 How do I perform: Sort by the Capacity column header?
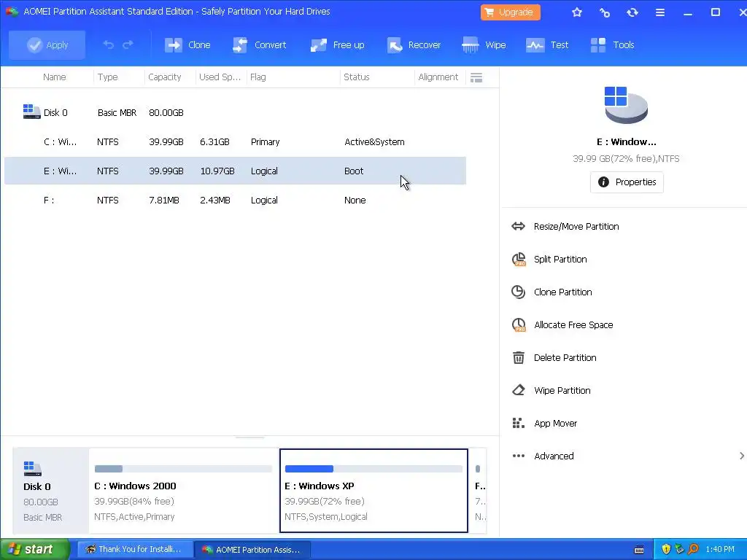click(x=164, y=77)
